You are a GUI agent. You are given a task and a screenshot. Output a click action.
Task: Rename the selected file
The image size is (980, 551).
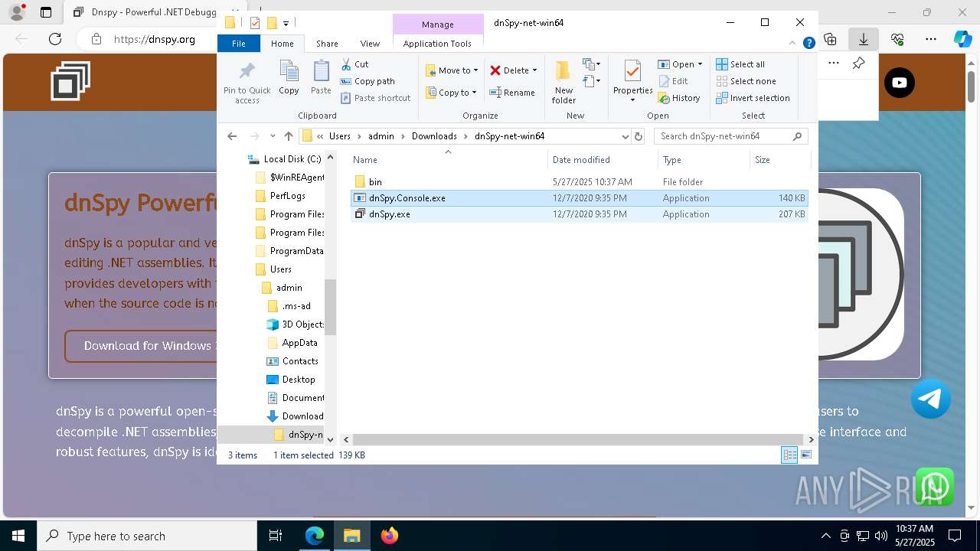pyautogui.click(x=512, y=93)
